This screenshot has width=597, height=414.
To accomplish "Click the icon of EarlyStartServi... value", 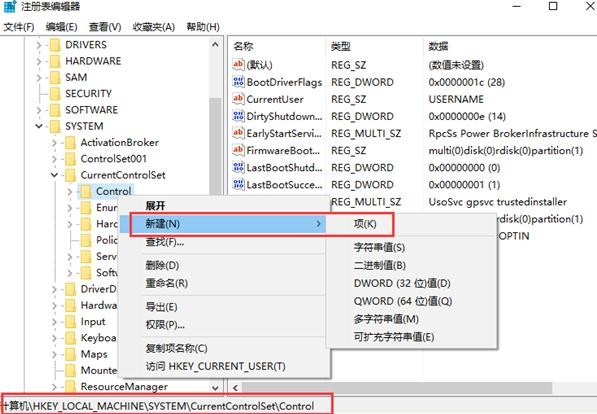I will point(238,133).
